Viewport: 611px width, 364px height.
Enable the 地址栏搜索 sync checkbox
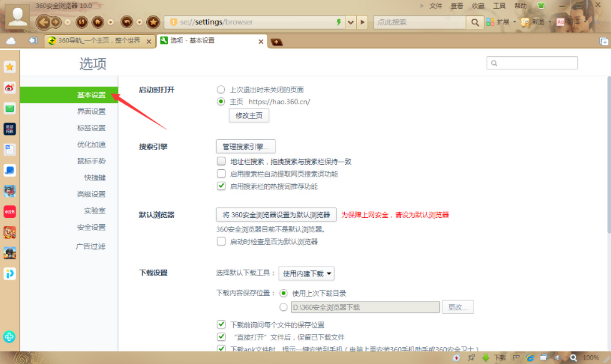[x=221, y=161]
